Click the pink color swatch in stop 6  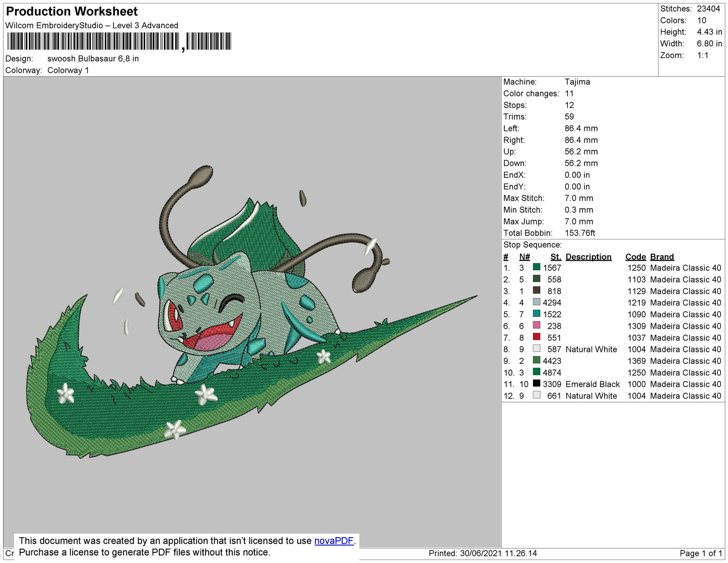point(537,326)
